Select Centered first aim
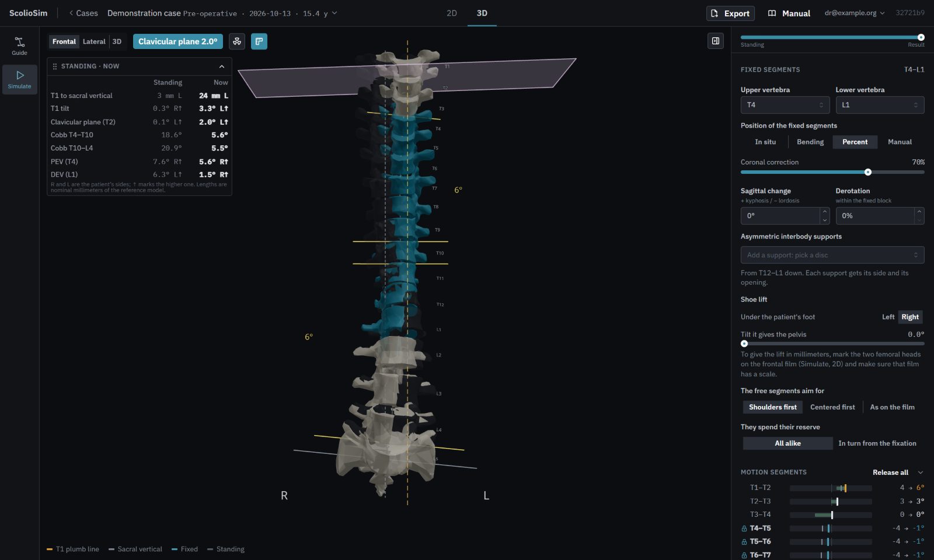The height and width of the screenshot is (560, 934). coord(832,407)
